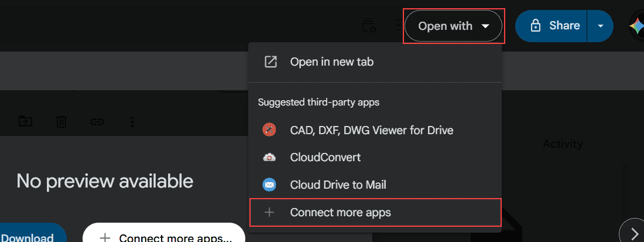Click the Share button
Viewport: 644px width, 242px height.
tap(551, 26)
